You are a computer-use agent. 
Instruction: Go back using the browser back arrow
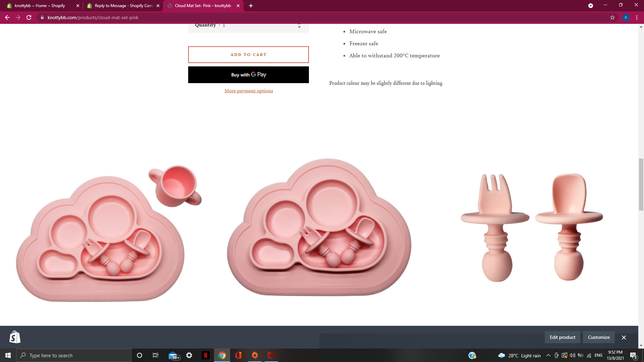pos(7,17)
